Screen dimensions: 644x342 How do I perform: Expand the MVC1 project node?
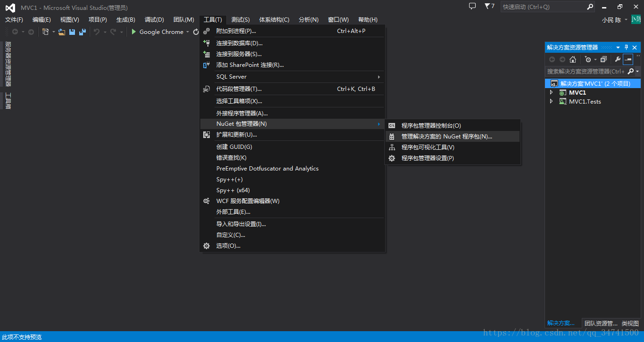pos(552,93)
